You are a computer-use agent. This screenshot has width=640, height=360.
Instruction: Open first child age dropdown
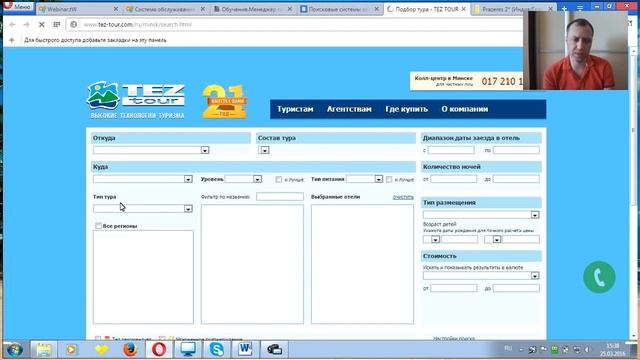(431, 239)
